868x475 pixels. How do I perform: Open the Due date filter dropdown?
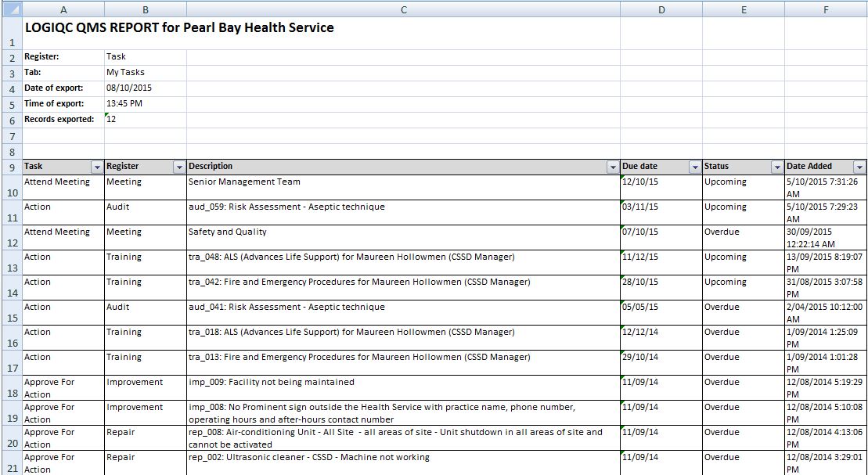click(x=694, y=167)
